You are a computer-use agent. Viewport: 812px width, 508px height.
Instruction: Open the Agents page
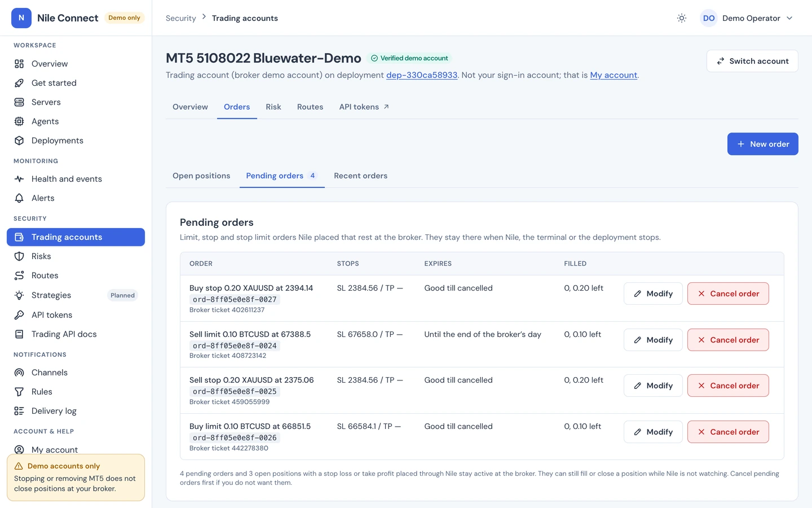click(x=76, y=121)
